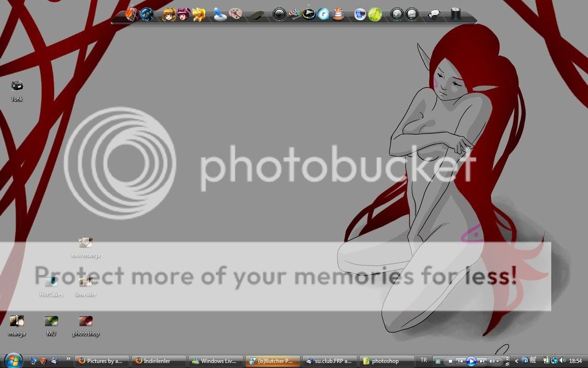Click the spiral system tray icon
588x368 pixels.
point(533,361)
